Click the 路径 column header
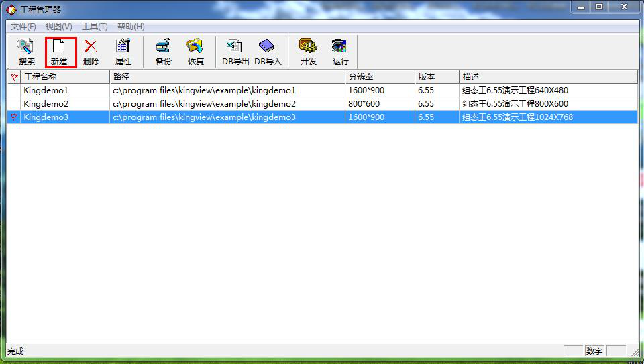The image size is (644, 364). point(227,77)
